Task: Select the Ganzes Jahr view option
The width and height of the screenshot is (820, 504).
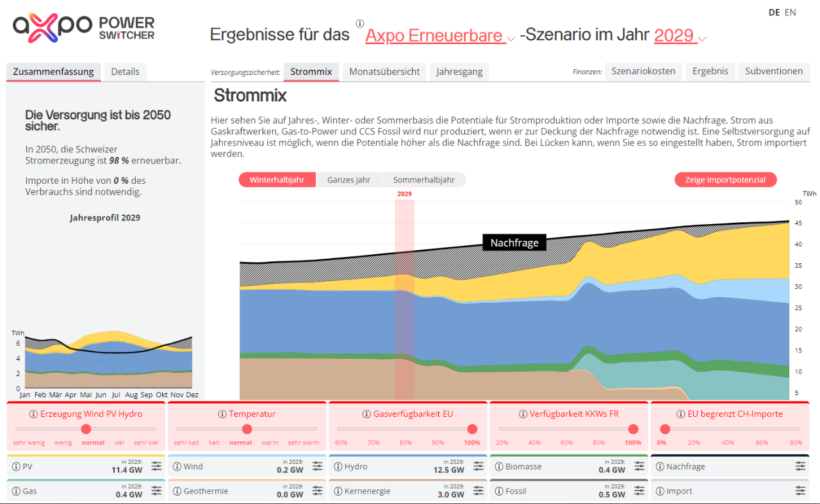Action: pyautogui.click(x=348, y=180)
